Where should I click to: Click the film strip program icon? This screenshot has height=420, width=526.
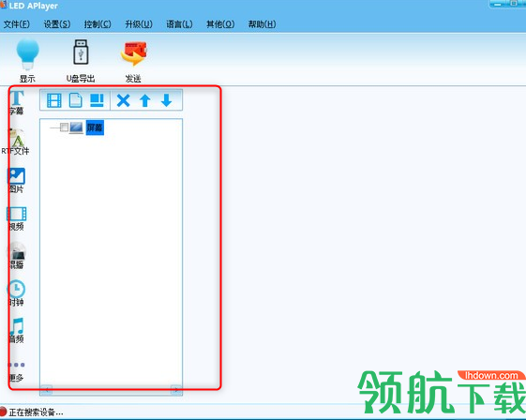click(x=54, y=100)
